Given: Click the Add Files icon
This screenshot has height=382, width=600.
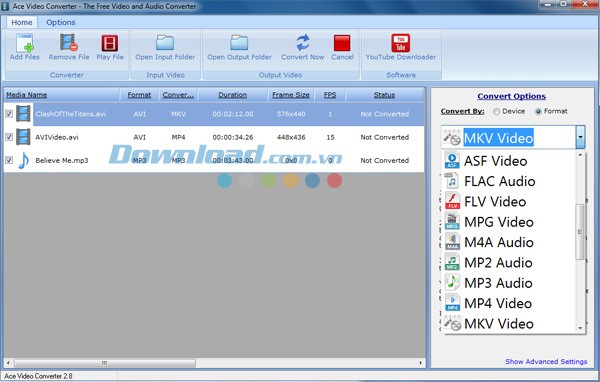Looking at the screenshot, I should click(25, 43).
